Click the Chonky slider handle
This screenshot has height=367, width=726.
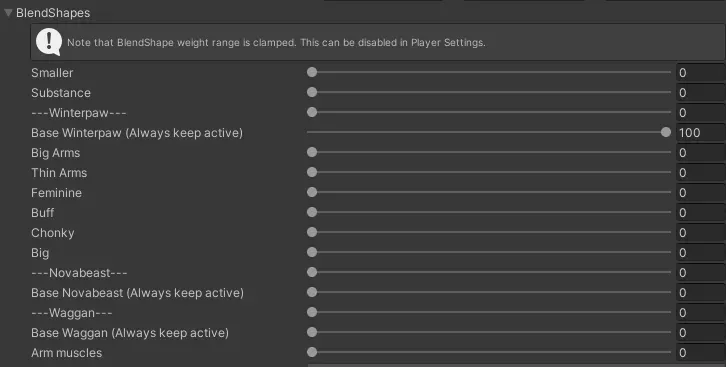pos(312,232)
